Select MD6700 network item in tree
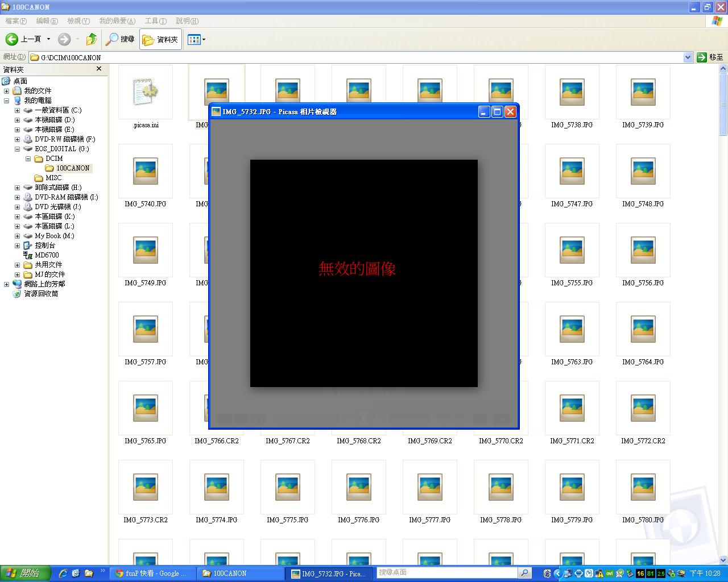728x582 pixels. point(47,255)
